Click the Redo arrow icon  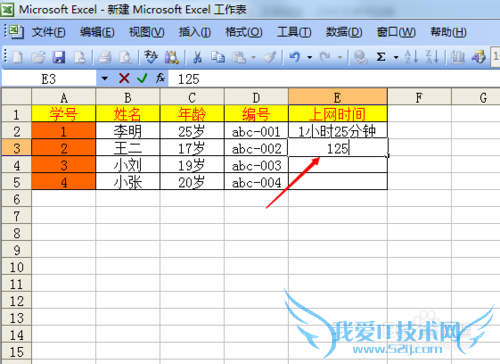coord(325,57)
